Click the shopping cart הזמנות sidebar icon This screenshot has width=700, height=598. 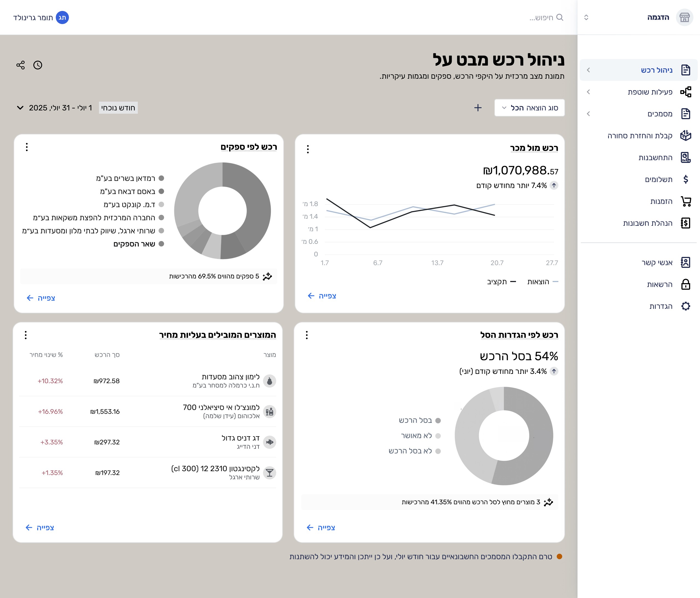pyautogui.click(x=686, y=201)
